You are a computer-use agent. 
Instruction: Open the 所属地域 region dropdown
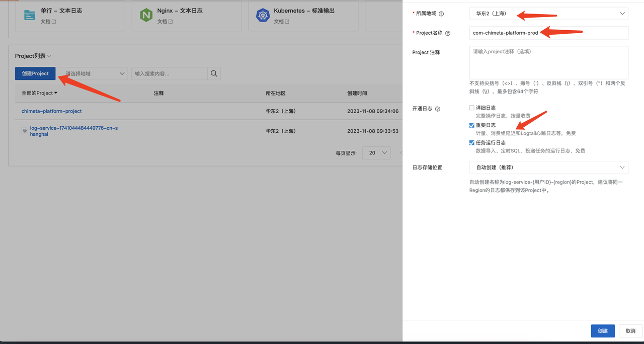548,14
